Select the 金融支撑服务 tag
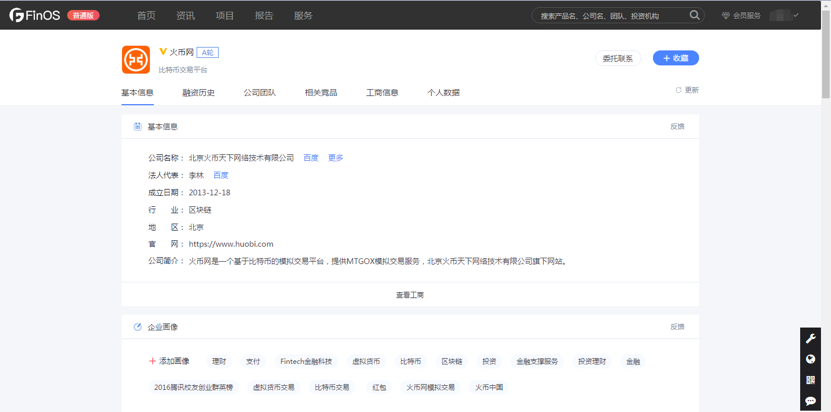This screenshot has height=412, width=831. click(537, 362)
